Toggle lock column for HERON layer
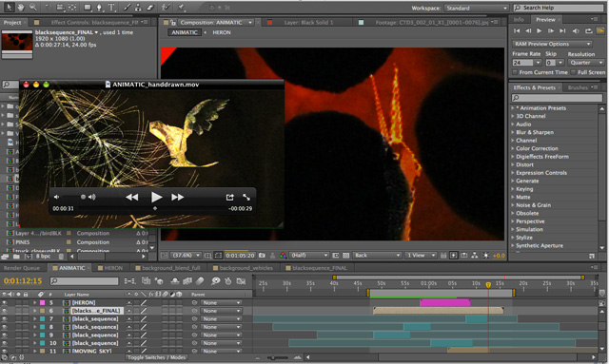The height and width of the screenshot is (364, 609). 26,302
